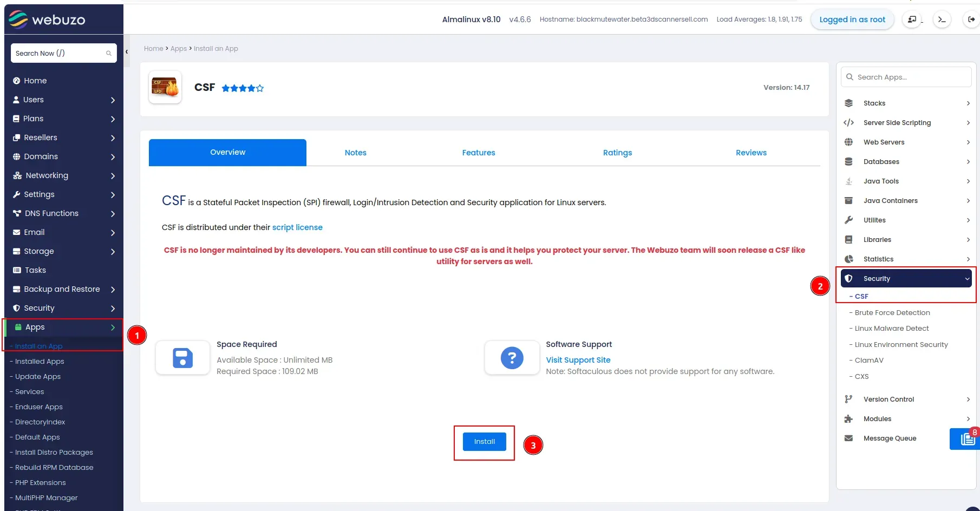Click the Home icon in left sidebar

click(x=17, y=81)
